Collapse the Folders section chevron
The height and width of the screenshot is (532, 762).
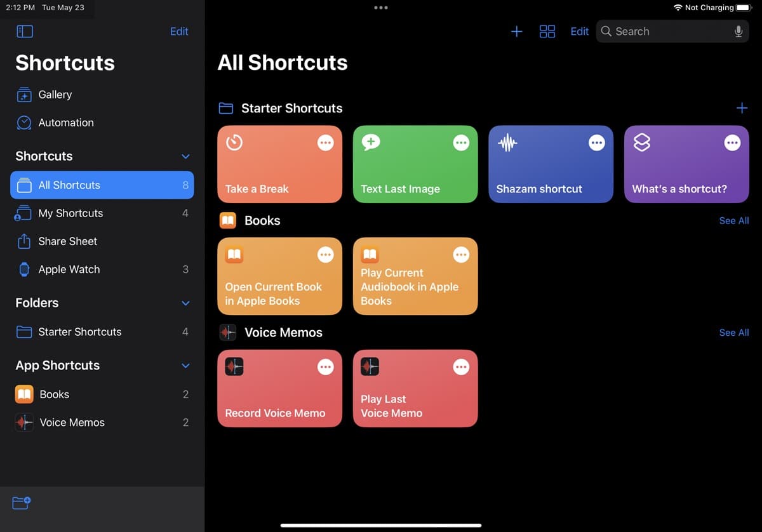[185, 303]
